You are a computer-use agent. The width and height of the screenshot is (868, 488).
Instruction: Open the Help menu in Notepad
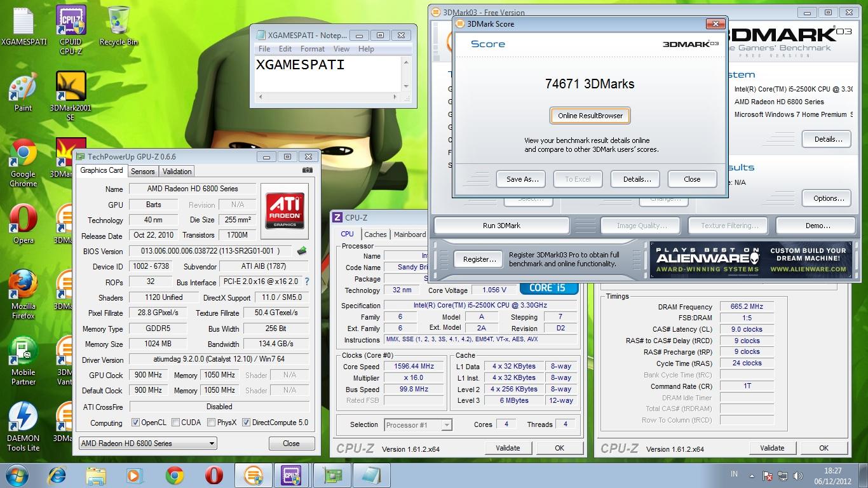pyautogui.click(x=366, y=49)
